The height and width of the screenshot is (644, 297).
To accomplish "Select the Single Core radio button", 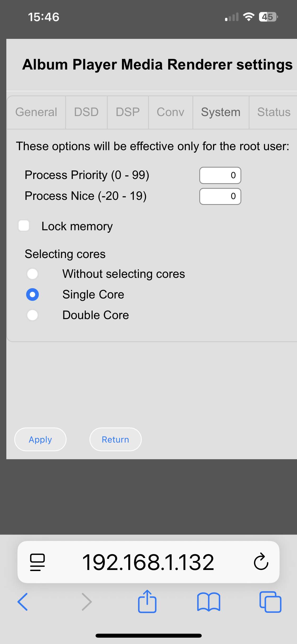I will click(32, 294).
